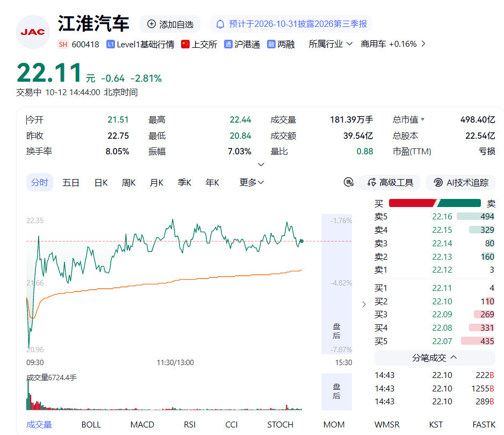Screen dimensions: 504x435
Task: Switch to 年K chart tab
Action: (212, 183)
